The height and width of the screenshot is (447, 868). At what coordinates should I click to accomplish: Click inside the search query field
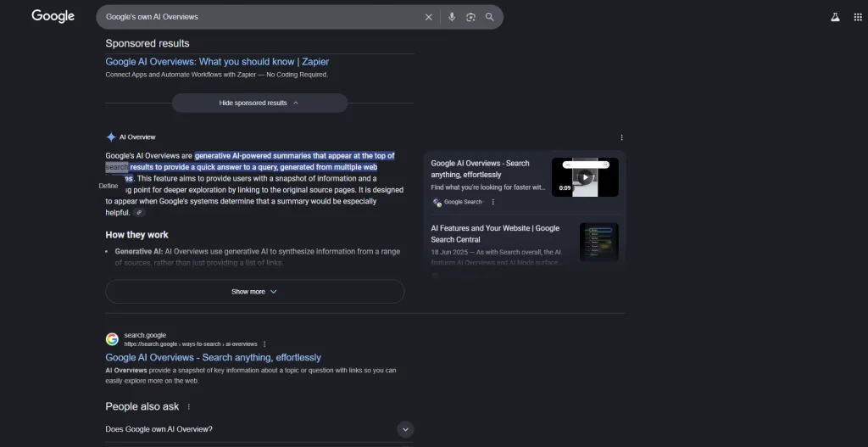(260, 17)
